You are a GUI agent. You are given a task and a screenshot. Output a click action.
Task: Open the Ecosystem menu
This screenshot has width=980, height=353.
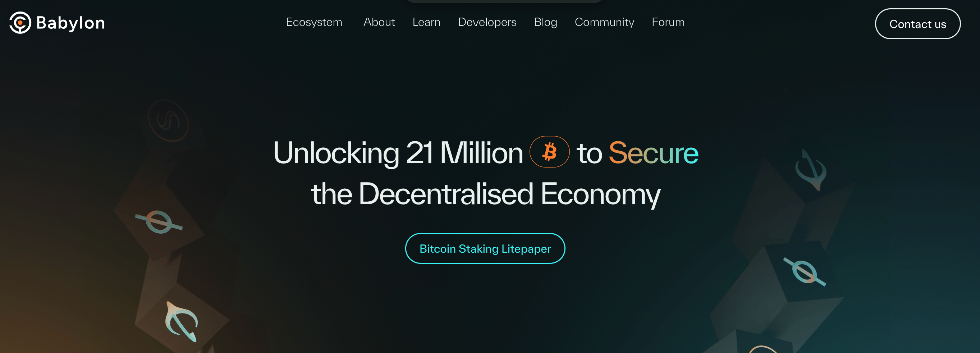pyautogui.click(x=314, y=22)
